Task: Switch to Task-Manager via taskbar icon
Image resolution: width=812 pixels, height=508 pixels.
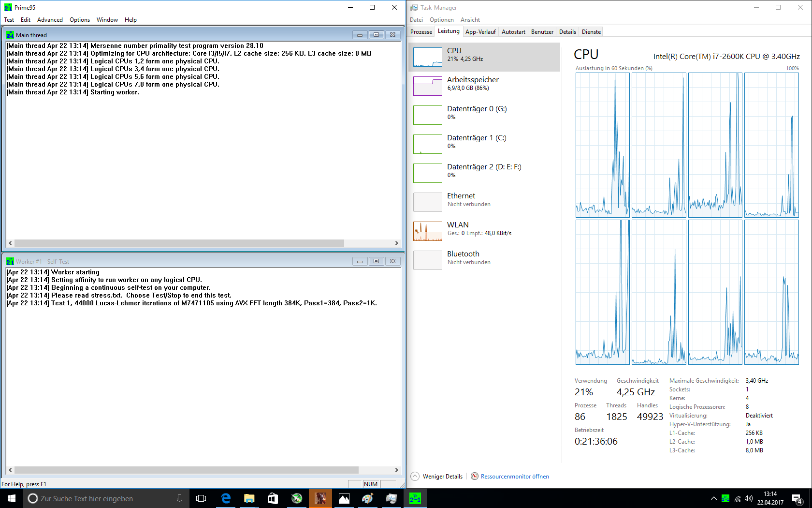Action: pos(391,498)
